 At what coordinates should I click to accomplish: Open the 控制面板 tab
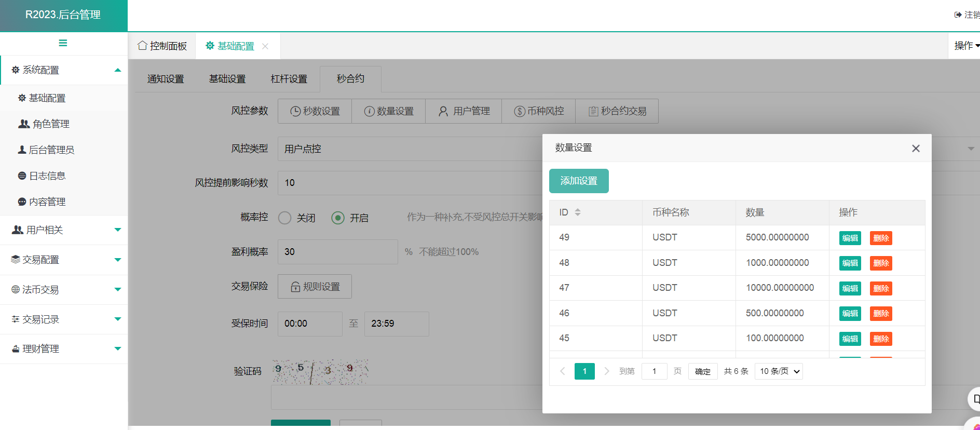[162, 46]
